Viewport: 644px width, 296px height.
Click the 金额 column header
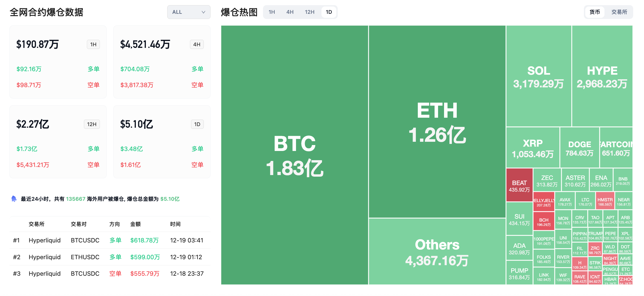tap(135, 224)
